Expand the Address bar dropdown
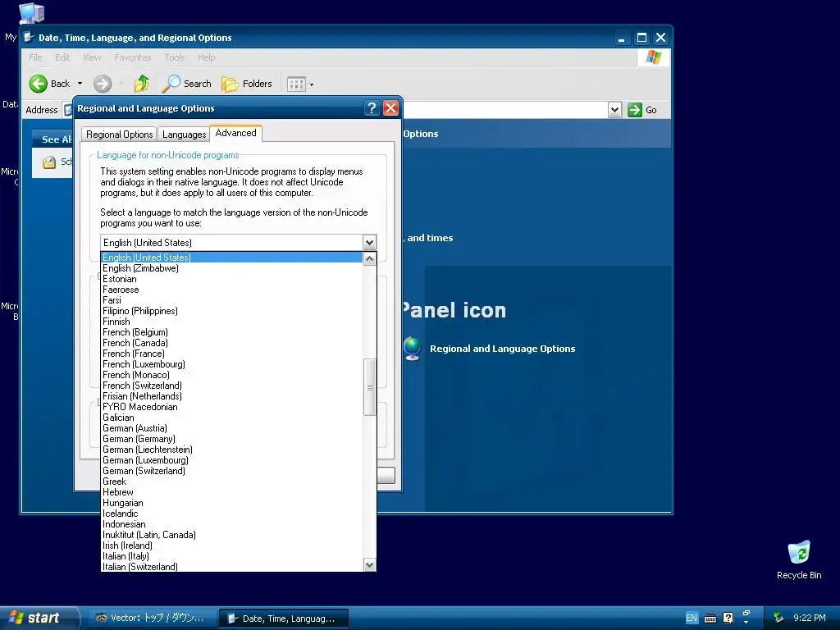Viewport: 840px width, 630px height. point(615,110)
